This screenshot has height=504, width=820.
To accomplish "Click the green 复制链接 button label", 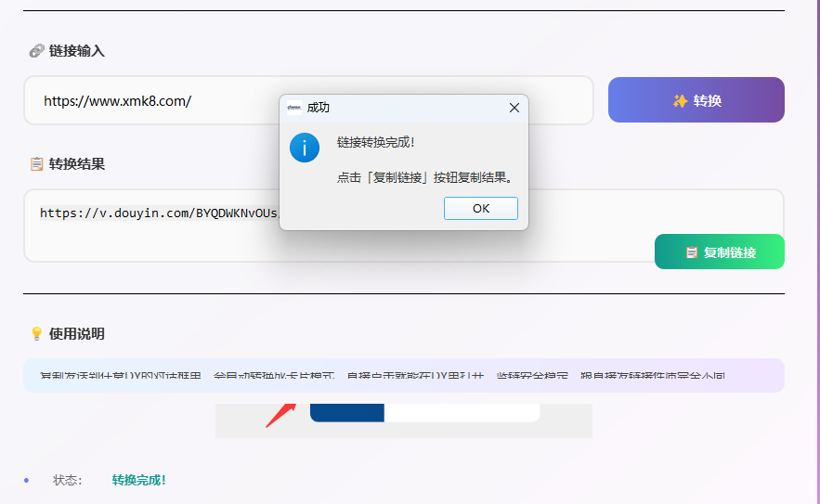I will pos(730,252).
